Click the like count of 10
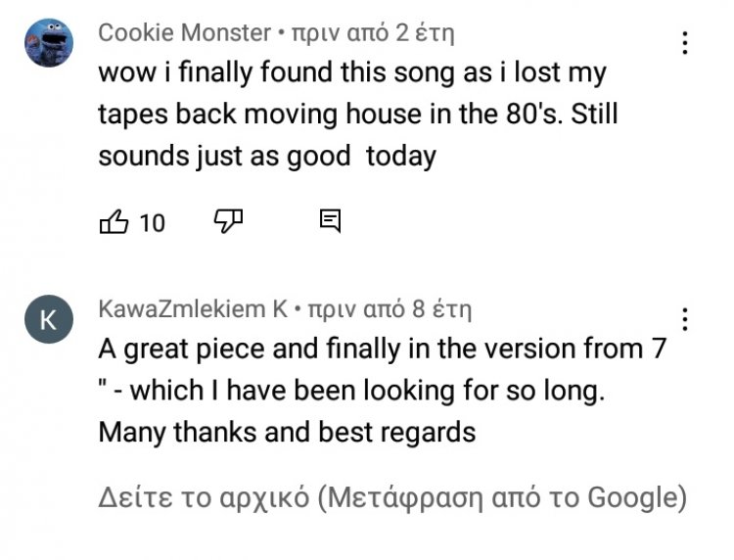The width and height of the screenshot is (734, 560). click(x=152, y=223)
